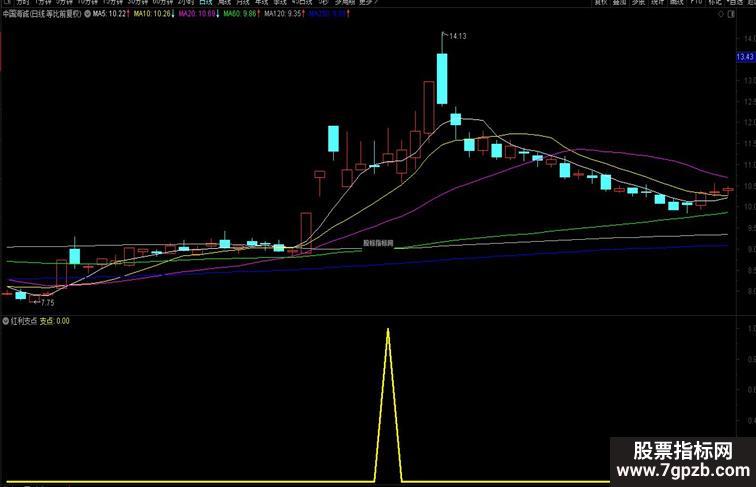756x487 pixels.
Task: Open the moving average settings gear icon
Action: coord(87,14)
